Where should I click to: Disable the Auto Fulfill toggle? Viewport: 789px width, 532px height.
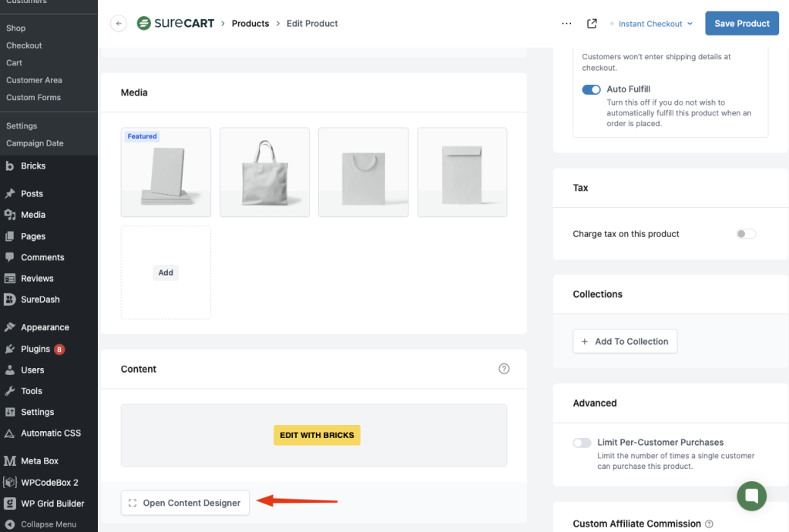(591, 89)
